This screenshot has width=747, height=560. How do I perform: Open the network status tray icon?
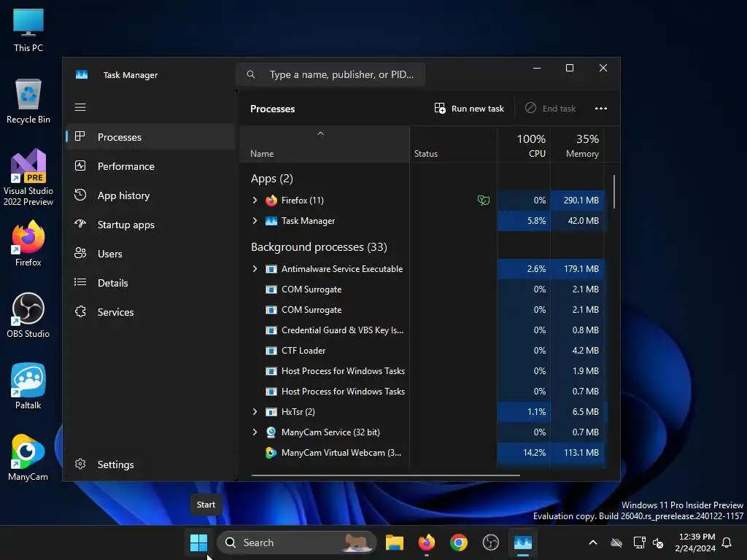pos(639,542)
